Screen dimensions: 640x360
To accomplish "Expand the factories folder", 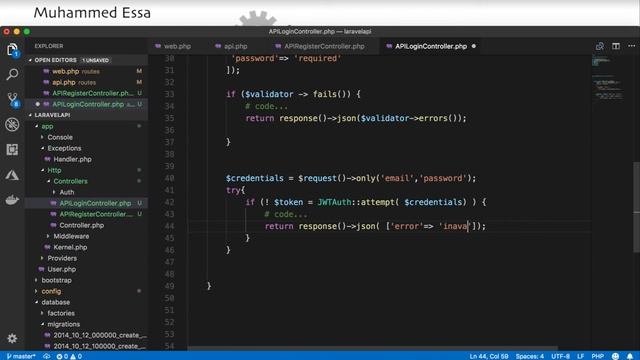I will pyautogui.click(x=42, y=313).
